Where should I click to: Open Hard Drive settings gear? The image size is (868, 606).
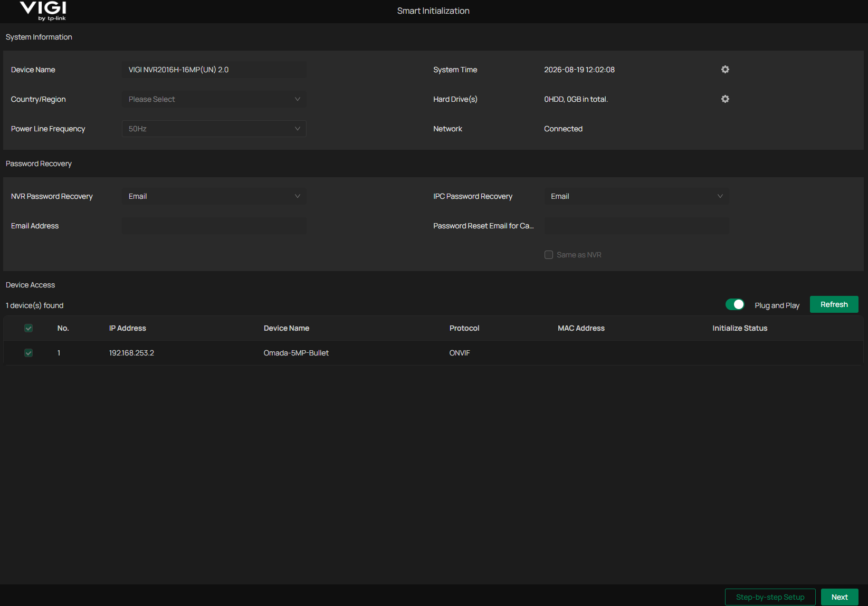pos(725,99)
